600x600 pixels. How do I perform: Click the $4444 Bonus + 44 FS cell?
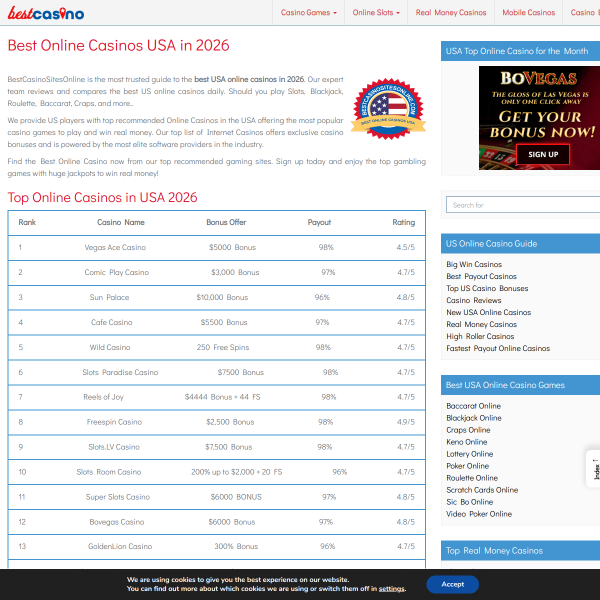(222, 397)
